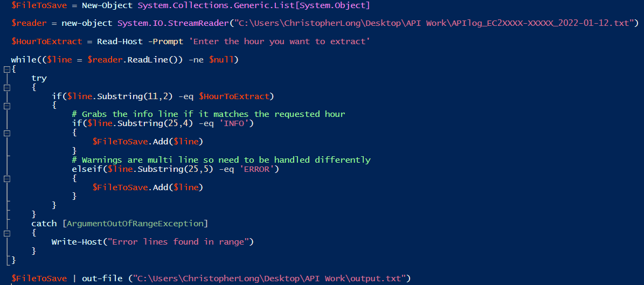Click the output.txt path string
Screen dimensions: 644x285
click(x=269, y=279)
